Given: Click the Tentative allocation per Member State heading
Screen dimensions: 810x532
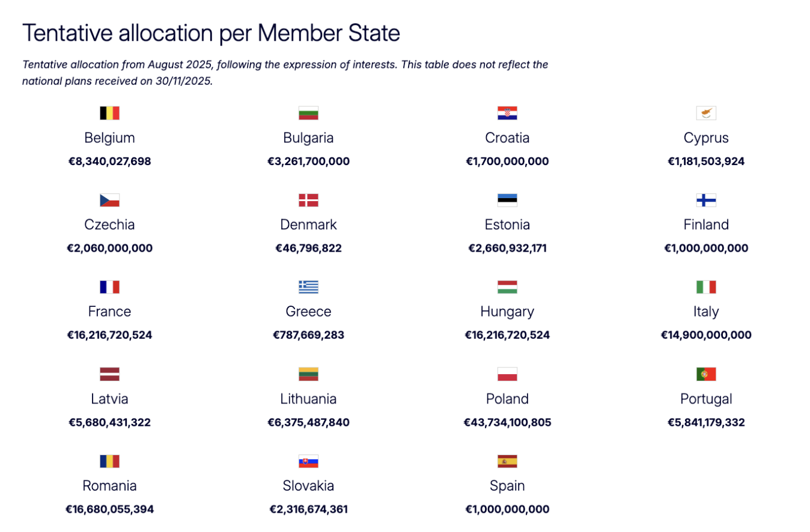Looking at the screenshot, I should tap(211, 33).
